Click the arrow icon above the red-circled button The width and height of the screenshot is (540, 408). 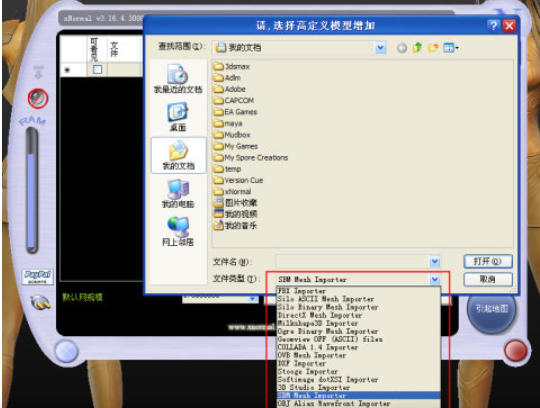click(38, 72)
